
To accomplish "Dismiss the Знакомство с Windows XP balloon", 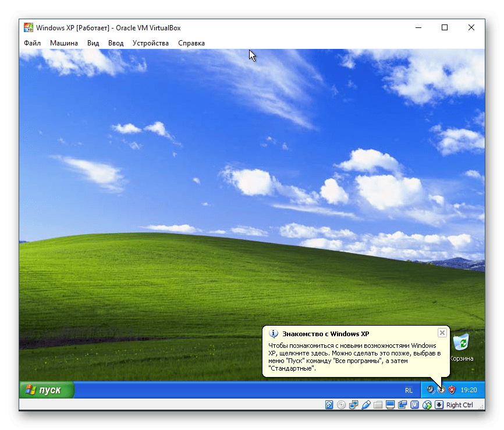I will [442, 333].
